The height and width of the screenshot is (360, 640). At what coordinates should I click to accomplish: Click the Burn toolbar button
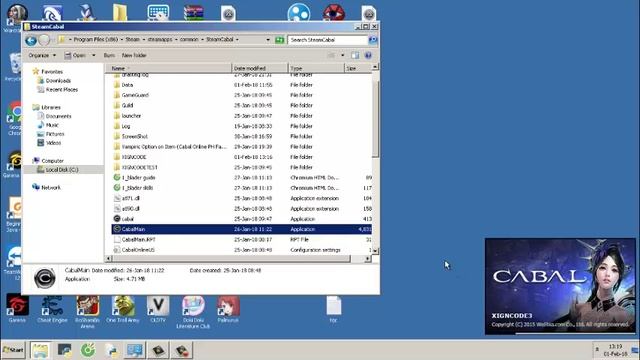(x=109, y=55)
